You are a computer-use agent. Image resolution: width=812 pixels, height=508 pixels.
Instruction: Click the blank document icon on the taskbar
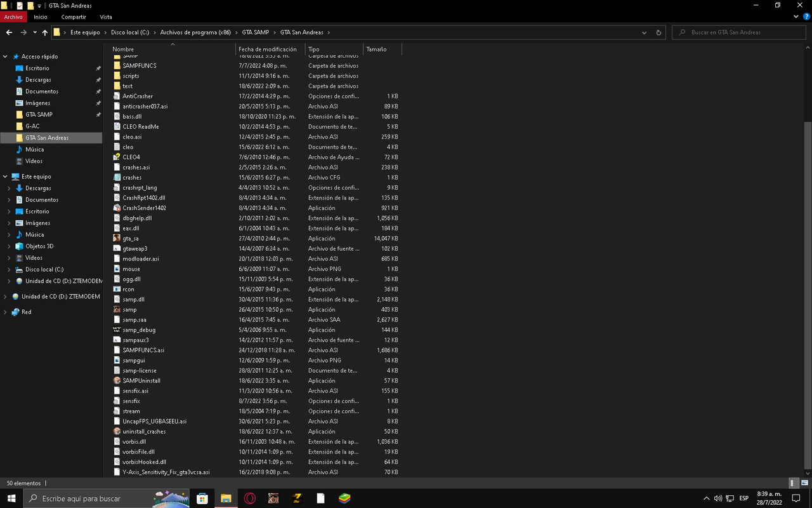pyautogui.click(x=320, y=498)
